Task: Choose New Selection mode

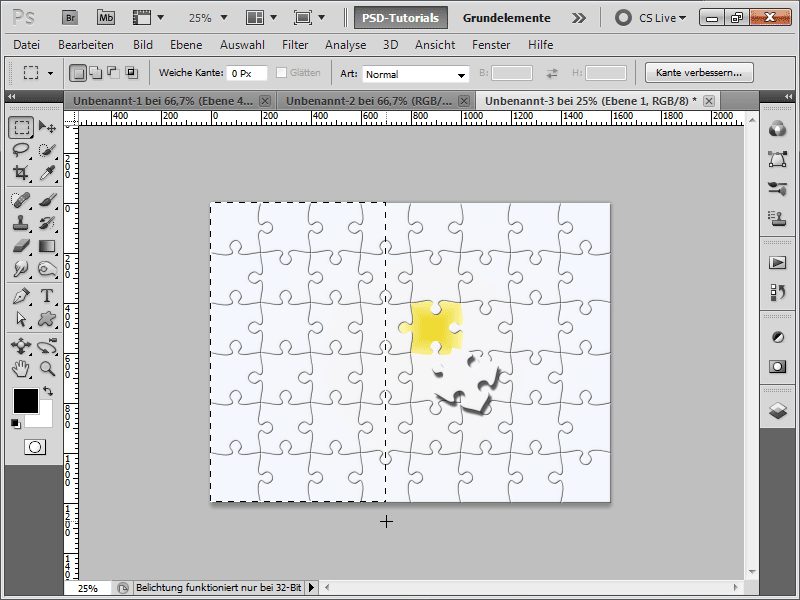Action: (78, 73)
